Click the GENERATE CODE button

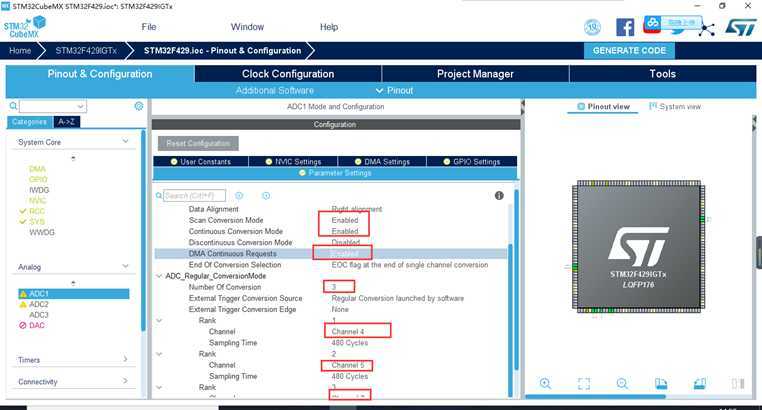click(629, 51)
